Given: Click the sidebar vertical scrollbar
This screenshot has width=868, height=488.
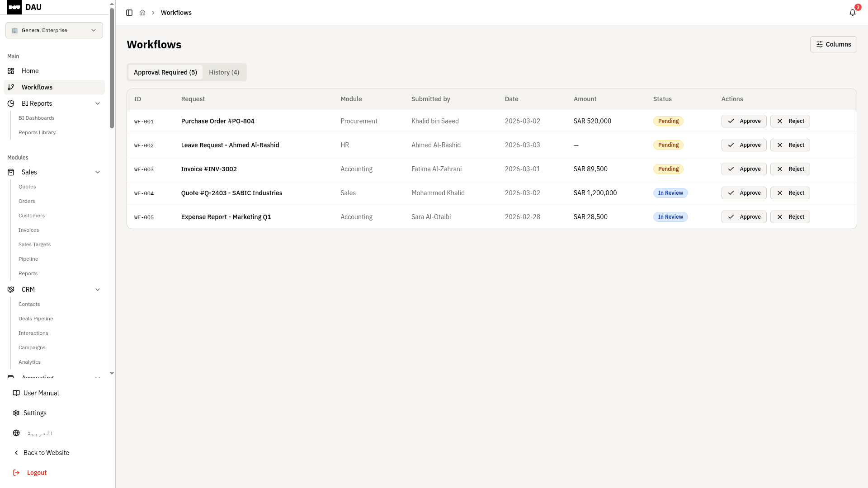Looking at the screenshot, I should click(112, 68).
